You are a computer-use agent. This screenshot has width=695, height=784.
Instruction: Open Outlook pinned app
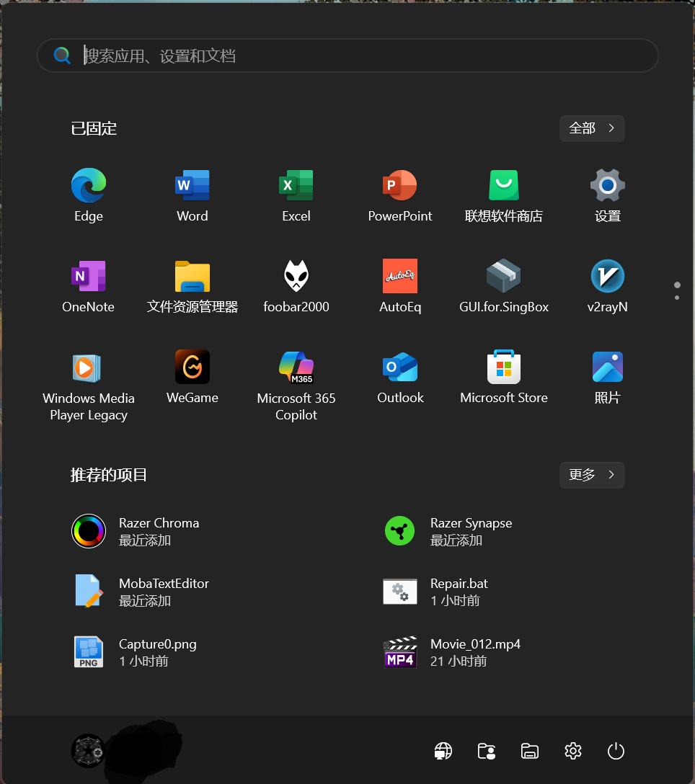pos(400,378)
